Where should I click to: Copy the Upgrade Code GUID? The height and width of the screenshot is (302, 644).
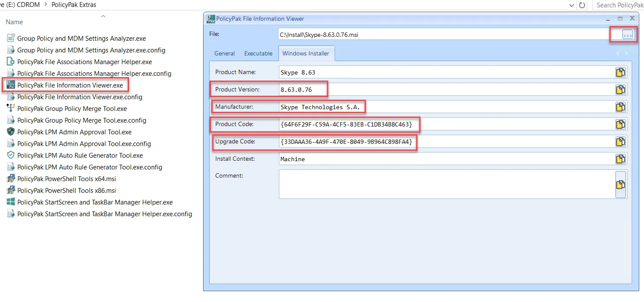coord(621,142)
